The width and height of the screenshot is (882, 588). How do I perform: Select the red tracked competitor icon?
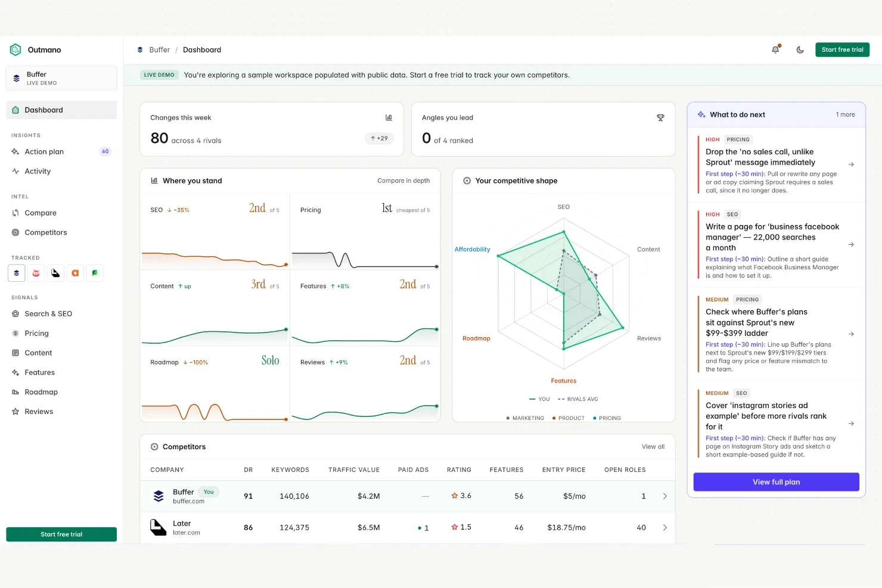[36, 273]
